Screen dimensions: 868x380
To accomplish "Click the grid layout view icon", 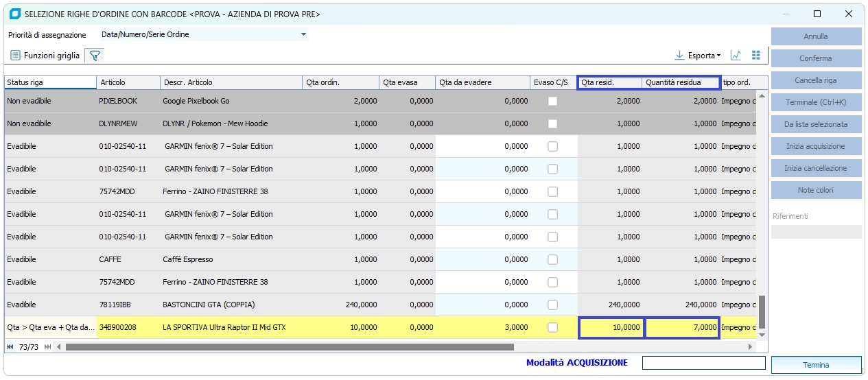I will [756, 56].
